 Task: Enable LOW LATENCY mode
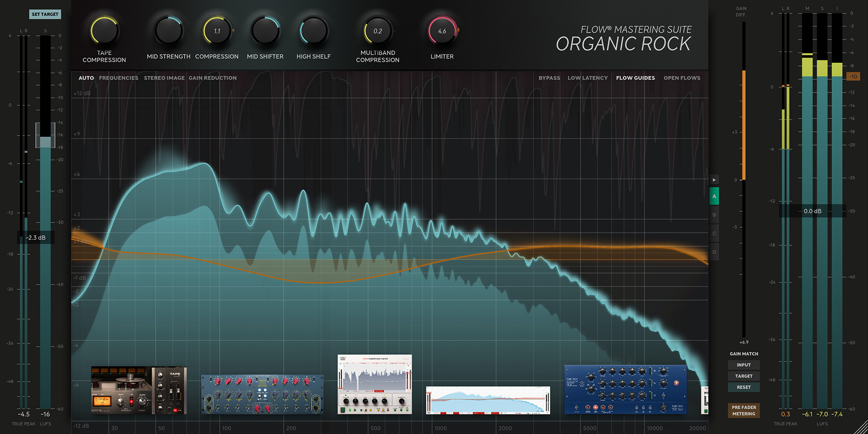tap(587, 78)
